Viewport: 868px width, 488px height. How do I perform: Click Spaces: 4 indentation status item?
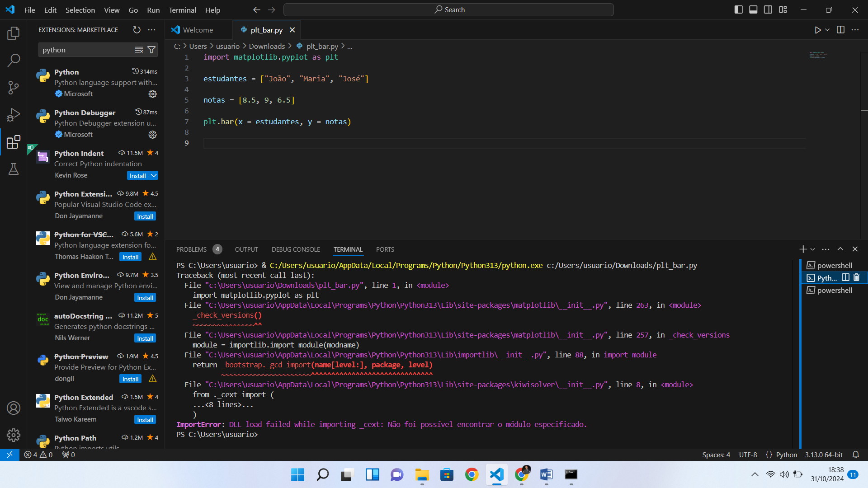[x=716, y=455]
